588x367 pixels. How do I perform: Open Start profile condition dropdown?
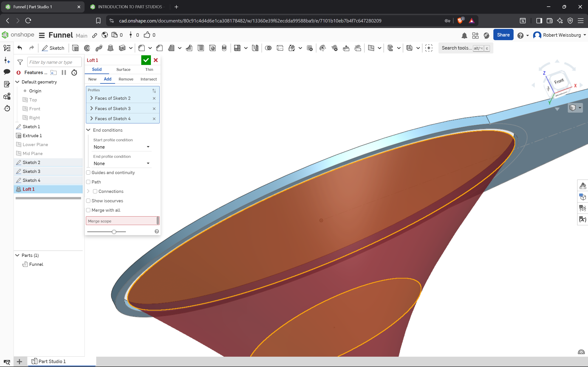[x=122, y=147]
